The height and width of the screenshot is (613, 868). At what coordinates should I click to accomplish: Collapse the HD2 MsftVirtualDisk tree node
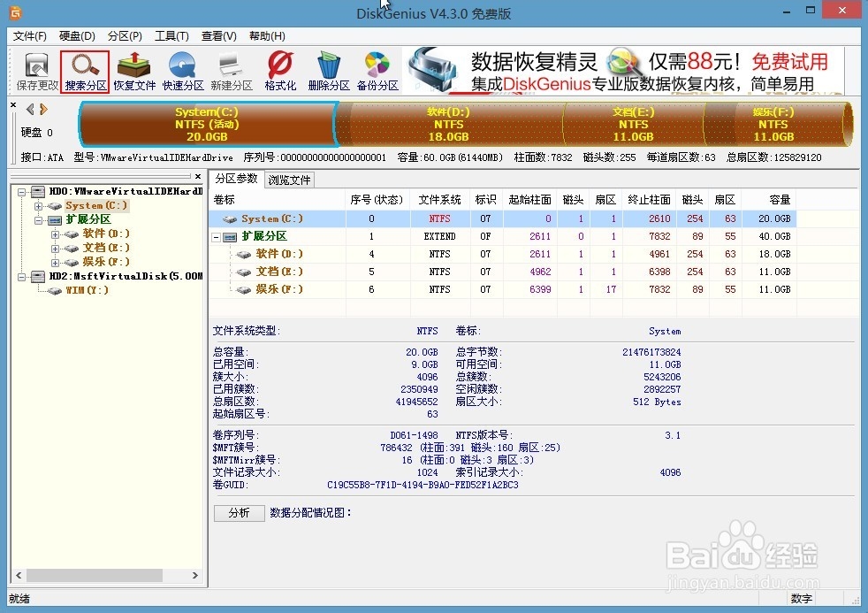21,277
